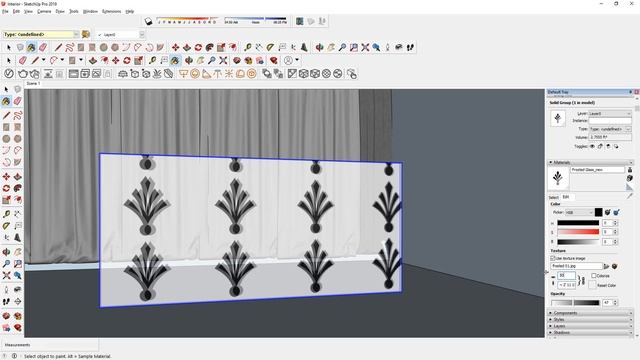Open the Extensions menu
The image size is (640, 360).
111,11
